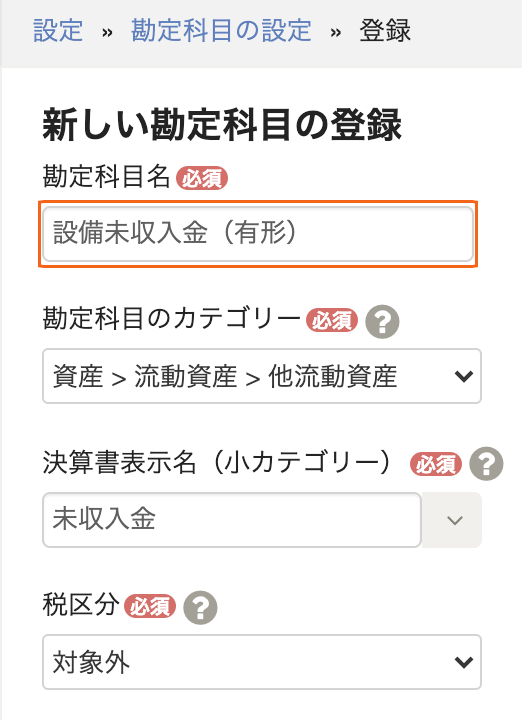Click 必須 badge next to 税区分
Image resolution: width=522 pixels, height=720 pixels.
(x=150, y=607)
